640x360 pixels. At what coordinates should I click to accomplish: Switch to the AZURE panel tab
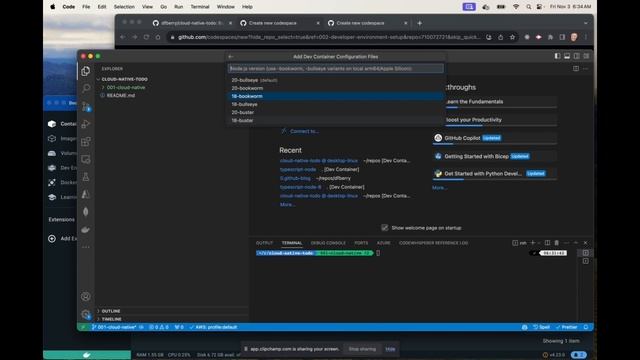[x=383, y=243]
